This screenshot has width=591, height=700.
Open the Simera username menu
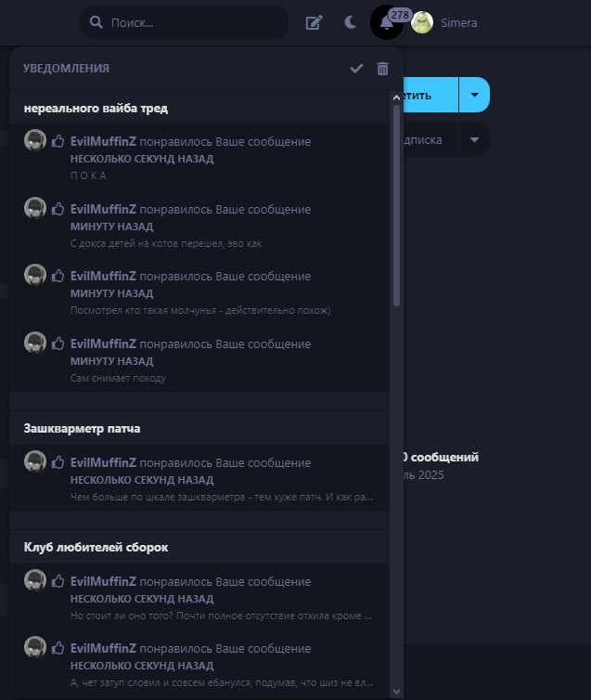click(x=459, y=23)
